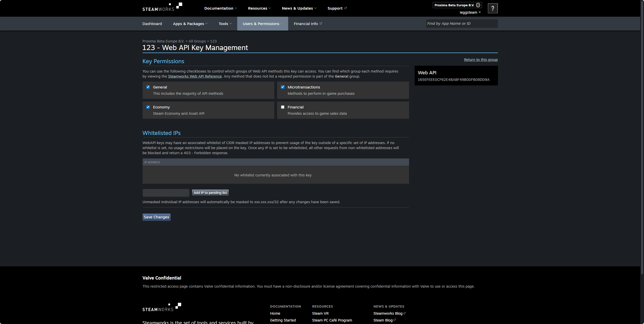
Task: Expand the Resources dropdown menu
Action: (x=259, y=8)
